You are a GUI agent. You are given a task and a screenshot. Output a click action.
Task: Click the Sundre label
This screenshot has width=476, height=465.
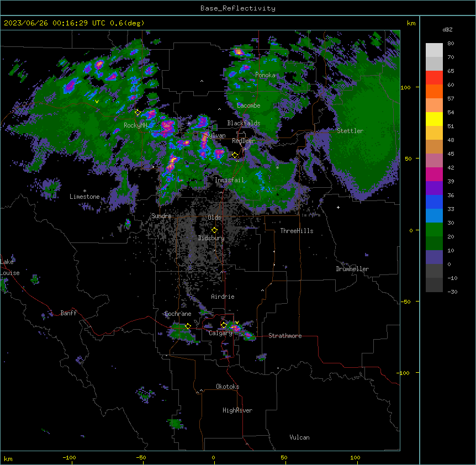pos(161,216)
